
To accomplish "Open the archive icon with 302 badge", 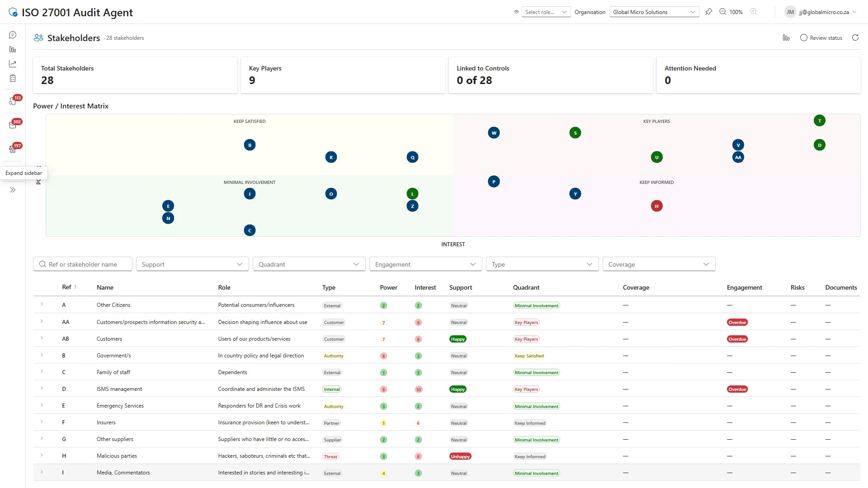I will click(13, 125).
